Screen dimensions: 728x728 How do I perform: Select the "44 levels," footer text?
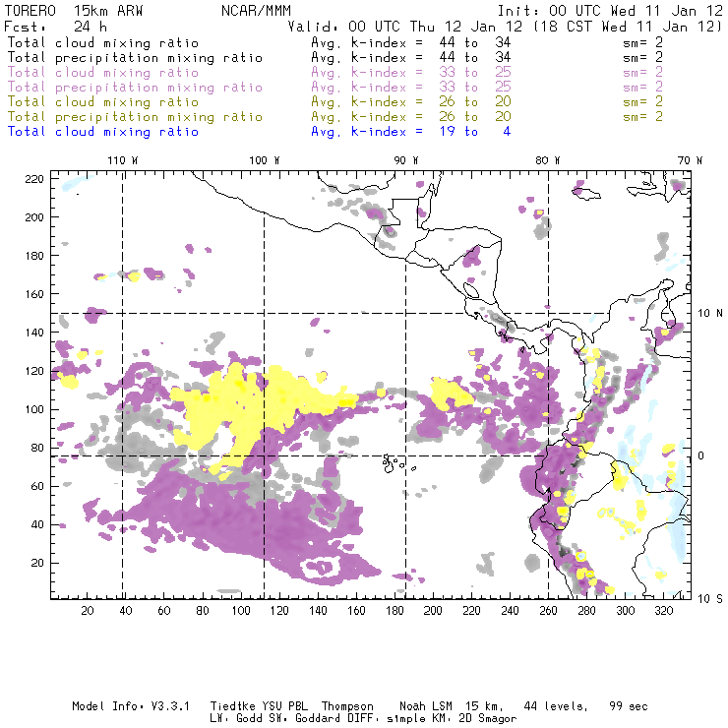[556, 706]
